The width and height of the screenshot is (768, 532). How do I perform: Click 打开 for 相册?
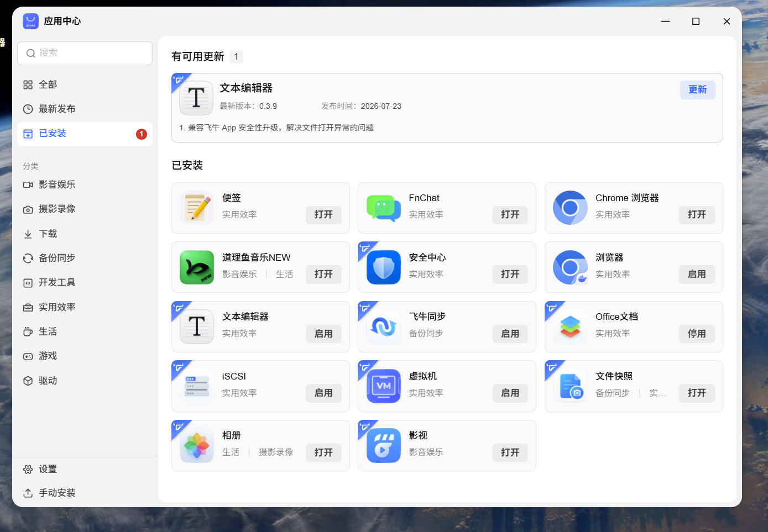point(323,452)
